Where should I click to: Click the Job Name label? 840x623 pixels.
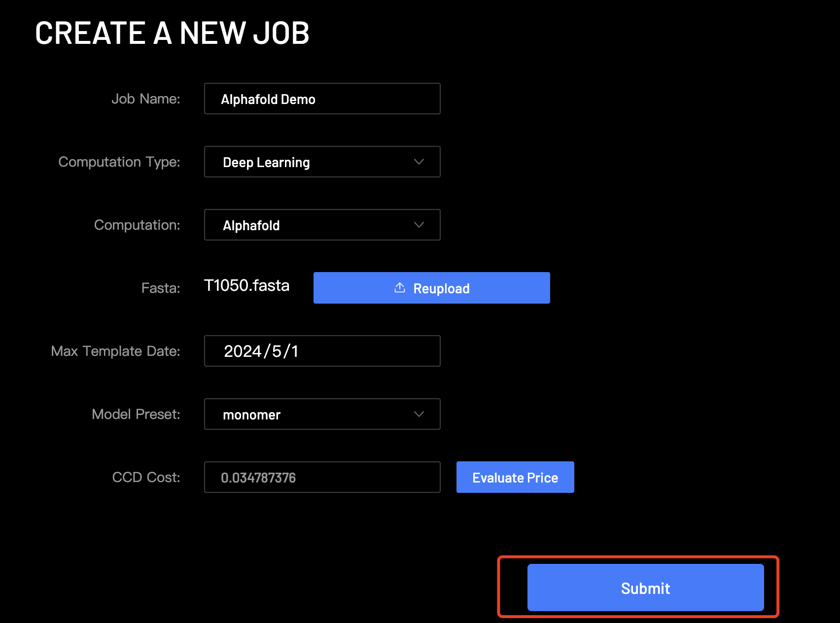click(x=146, y=99)
